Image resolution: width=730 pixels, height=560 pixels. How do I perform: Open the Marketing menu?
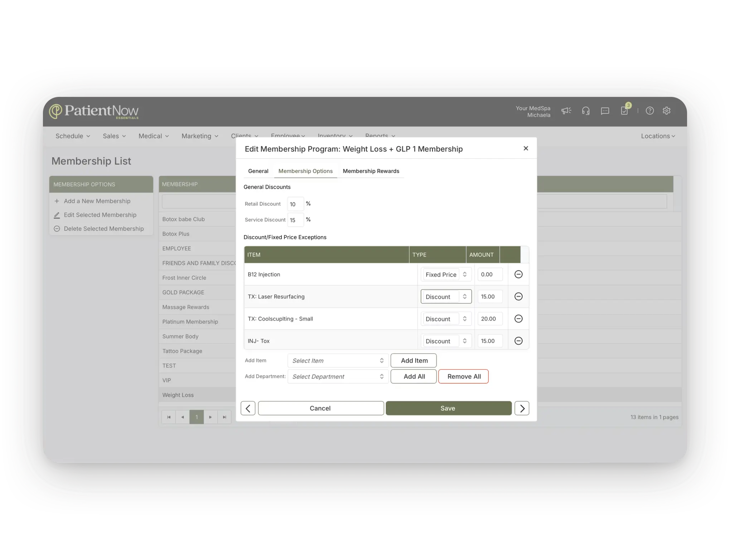pos(200,136)
